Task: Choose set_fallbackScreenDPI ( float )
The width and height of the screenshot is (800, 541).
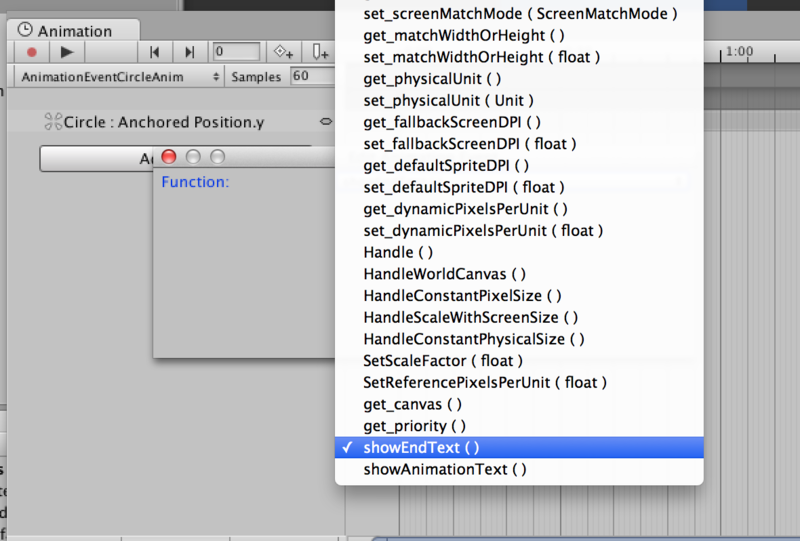Action: [519, 144]
